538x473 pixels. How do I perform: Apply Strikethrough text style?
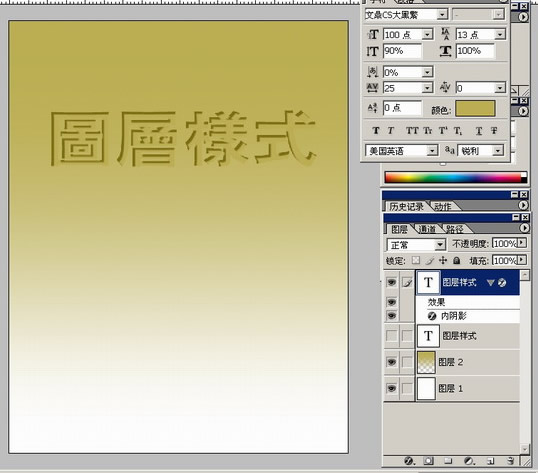[494, 131]
